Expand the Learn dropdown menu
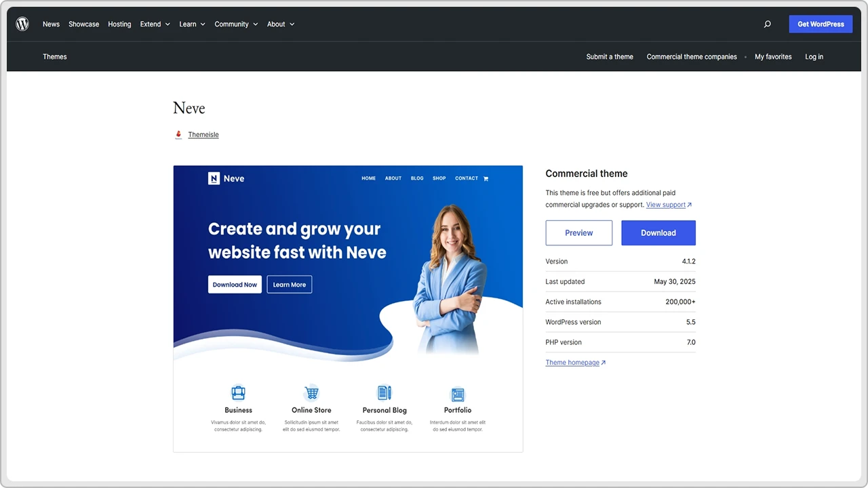The image size is (868, 488). click(x=192, y=24)
